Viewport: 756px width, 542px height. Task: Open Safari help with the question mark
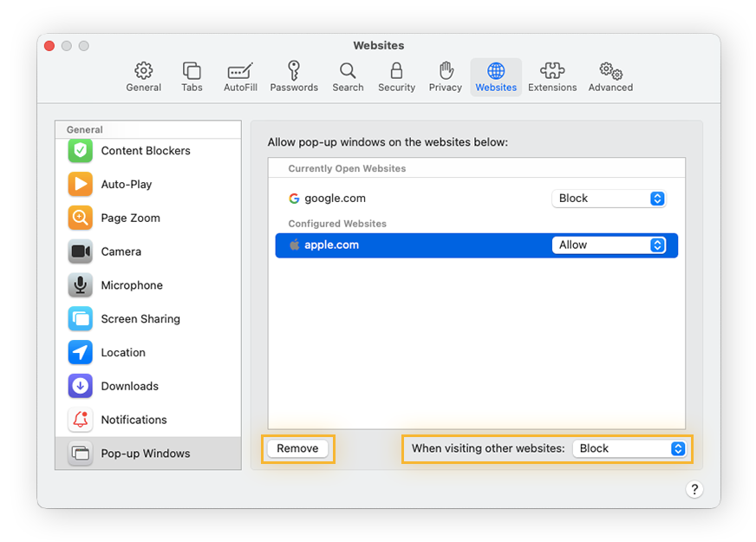(x=694, y=489)
